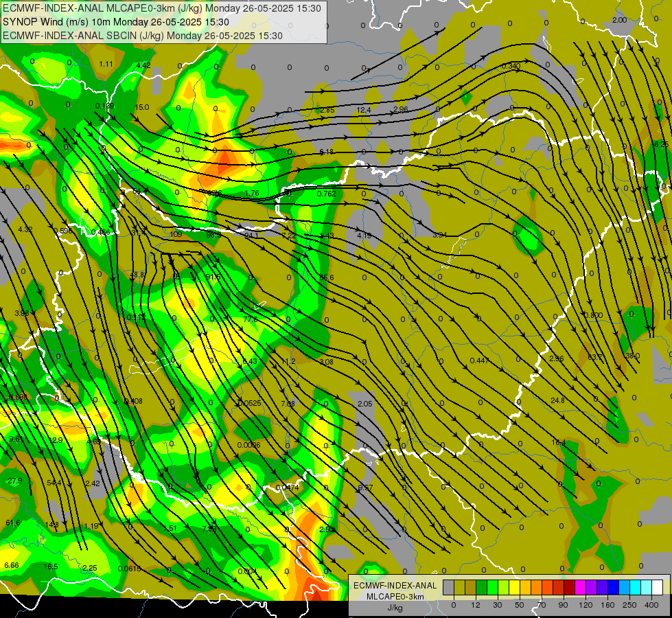This screenshot has height=618, width=672.
Task: Click the map value 0.800
Action: pyautogui.click(x=594, y=315)
